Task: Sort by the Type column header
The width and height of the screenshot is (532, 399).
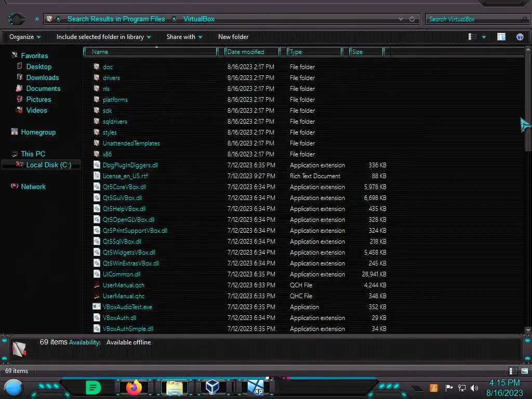Action: point(314,52)
